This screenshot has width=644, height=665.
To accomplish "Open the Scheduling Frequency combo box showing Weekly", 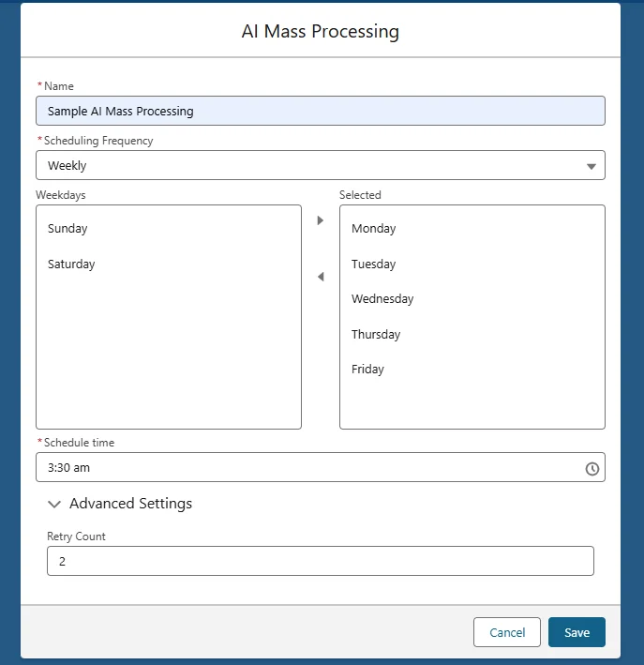I will click(309, 165).
